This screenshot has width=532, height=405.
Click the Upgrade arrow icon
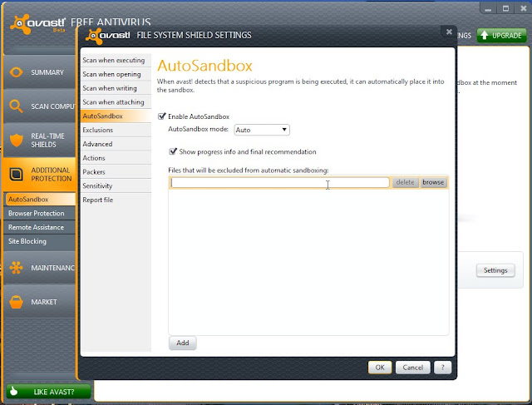(485, 35)
